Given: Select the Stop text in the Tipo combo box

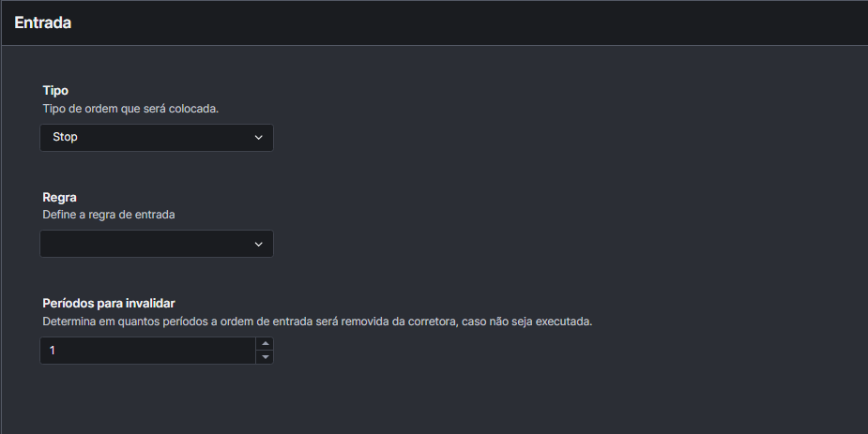Looking at the screenshot, I should tap(65, 138).
